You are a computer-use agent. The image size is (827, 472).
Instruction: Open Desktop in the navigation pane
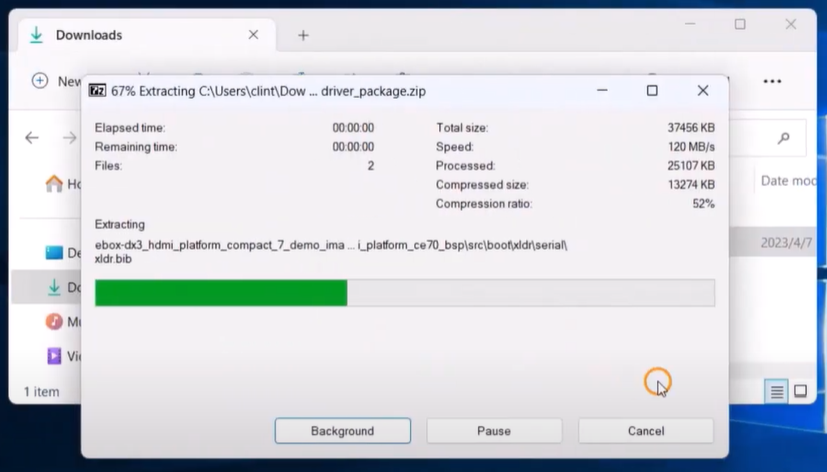click(62, 253)
